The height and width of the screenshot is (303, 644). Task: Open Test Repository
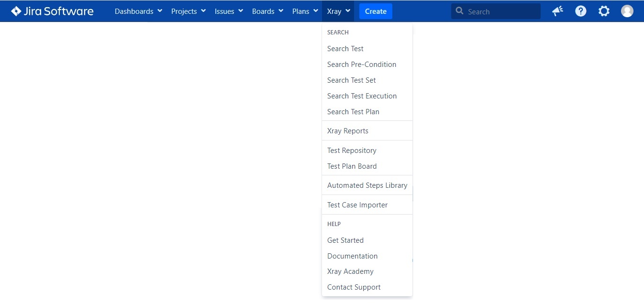tap(367, 151)
